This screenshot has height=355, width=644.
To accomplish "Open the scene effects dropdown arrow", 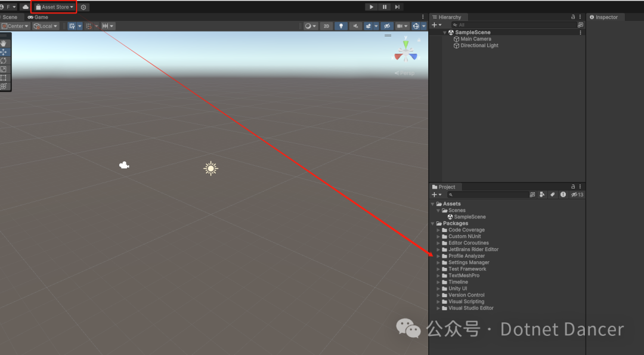I will click(376, 26).
